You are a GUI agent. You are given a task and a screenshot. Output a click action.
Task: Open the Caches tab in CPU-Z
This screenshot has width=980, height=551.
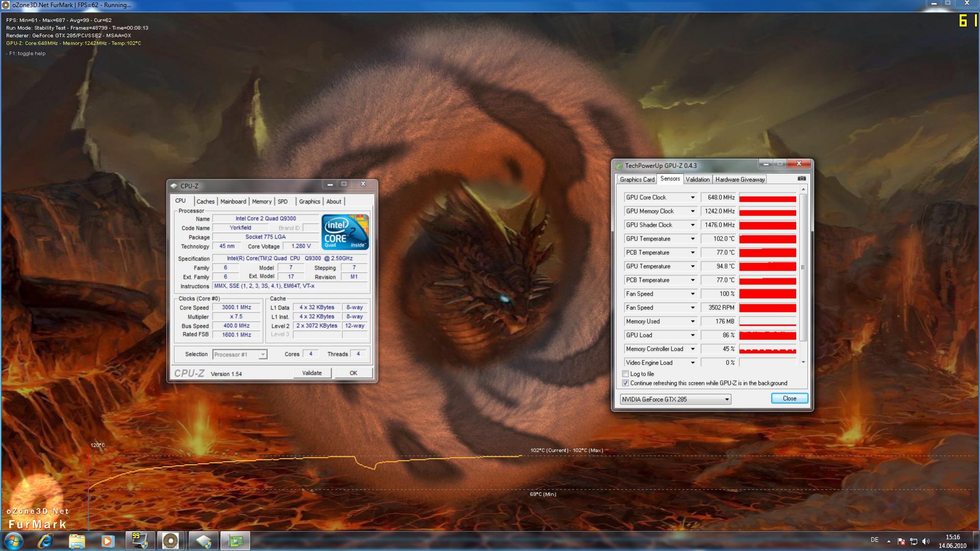205,202
